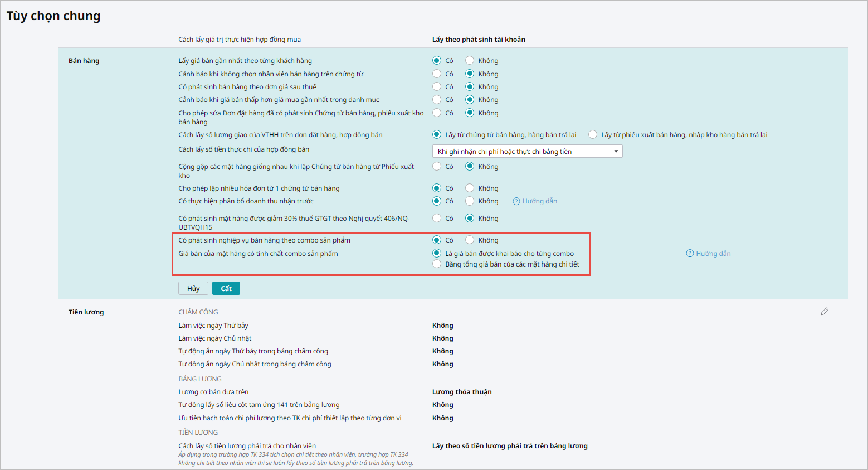The image size is (868, 470).
Task: Click the Cất save button
Action: [x=226, y=288]
